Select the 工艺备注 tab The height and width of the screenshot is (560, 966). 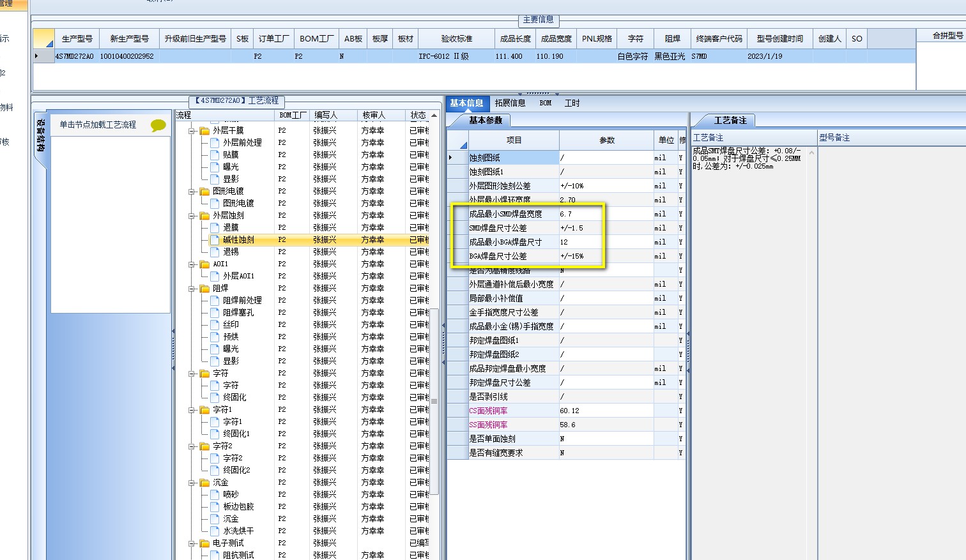click(730, 120)
